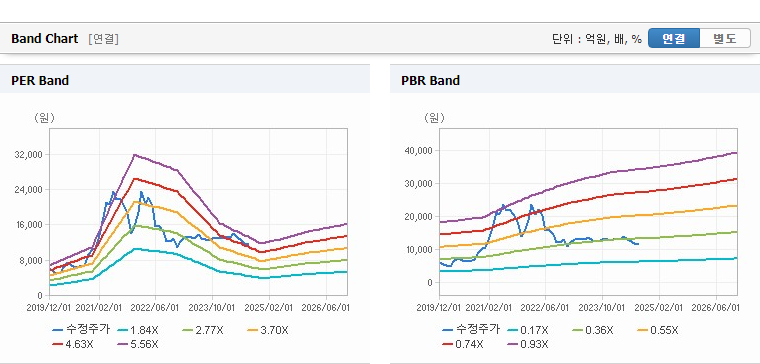Switch to the 별도 separate view
Viewport: 760px width, 364px height.
pyautogui.click(x=725, y=38)
